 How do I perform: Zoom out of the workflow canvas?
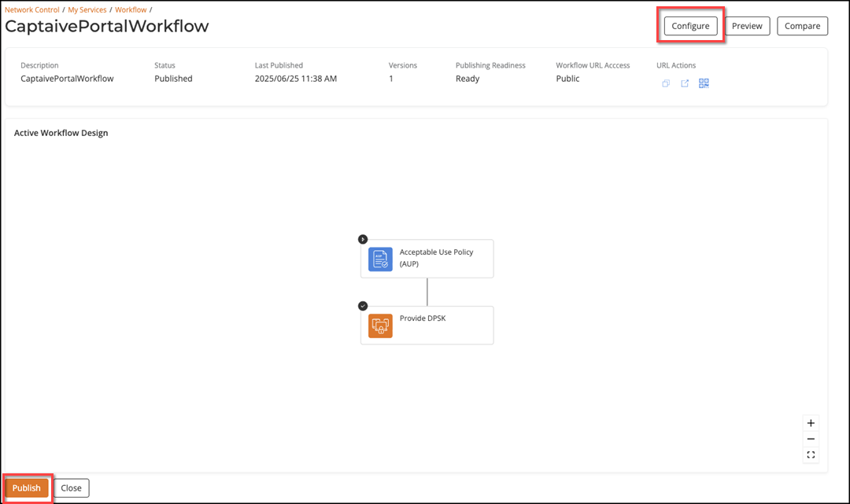tap(811, 439)
